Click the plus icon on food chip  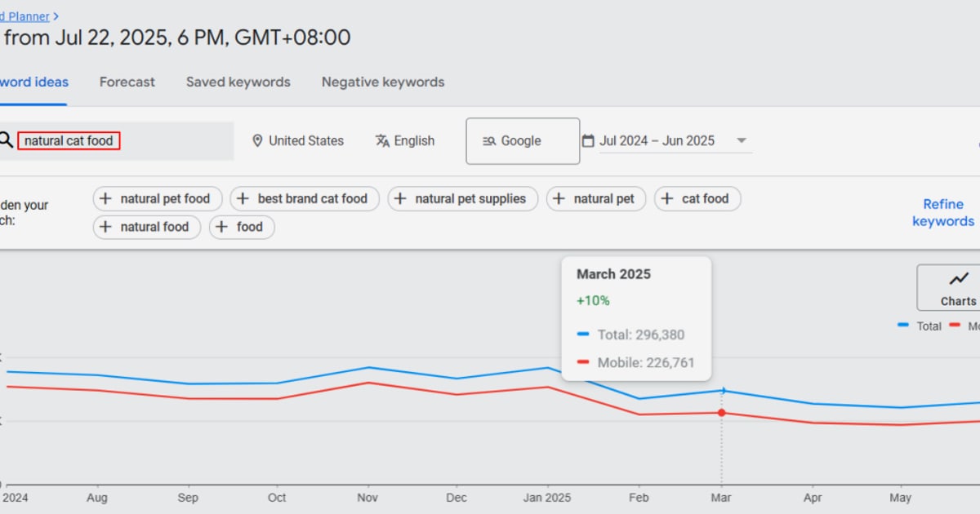221,227
